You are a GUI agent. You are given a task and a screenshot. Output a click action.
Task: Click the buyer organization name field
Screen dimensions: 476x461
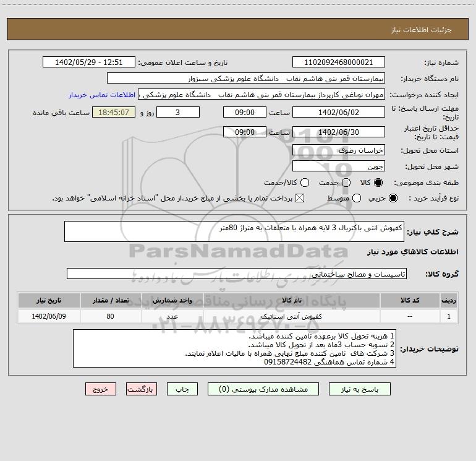pyautogui.click(x=246, y=78)
